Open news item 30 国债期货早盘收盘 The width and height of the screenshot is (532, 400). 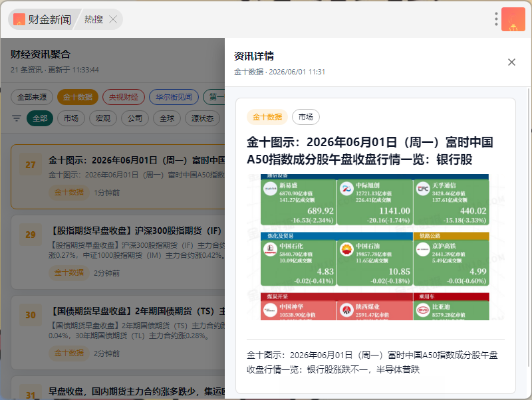pos(118,332)
